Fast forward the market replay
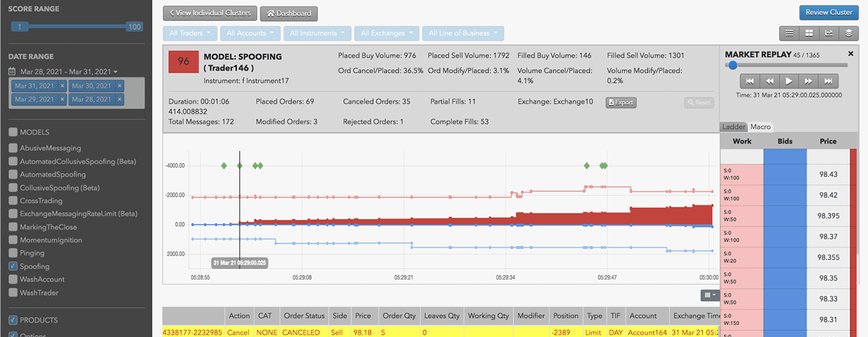 (808, 81)
